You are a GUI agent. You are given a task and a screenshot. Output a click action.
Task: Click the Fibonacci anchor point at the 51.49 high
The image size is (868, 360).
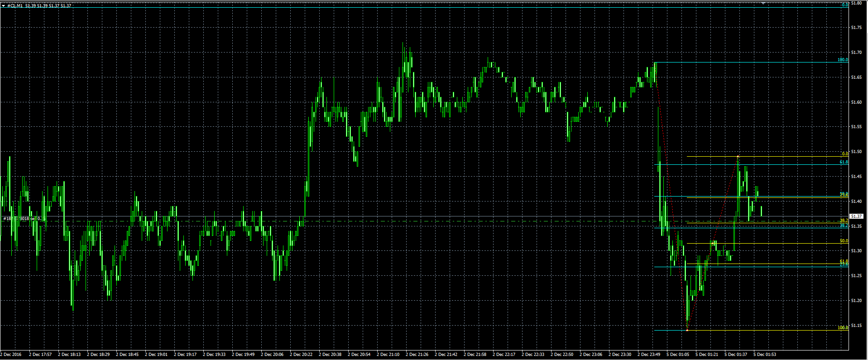click(x=738, y=157)
